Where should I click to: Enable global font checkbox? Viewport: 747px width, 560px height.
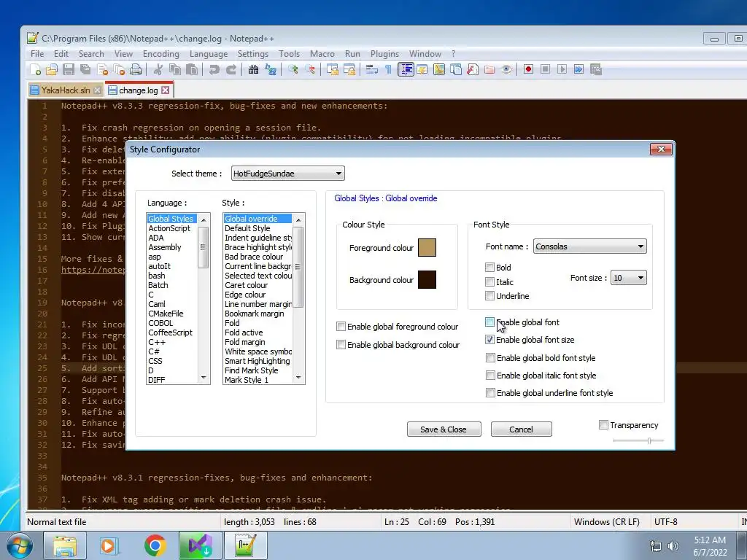[489, 322]
